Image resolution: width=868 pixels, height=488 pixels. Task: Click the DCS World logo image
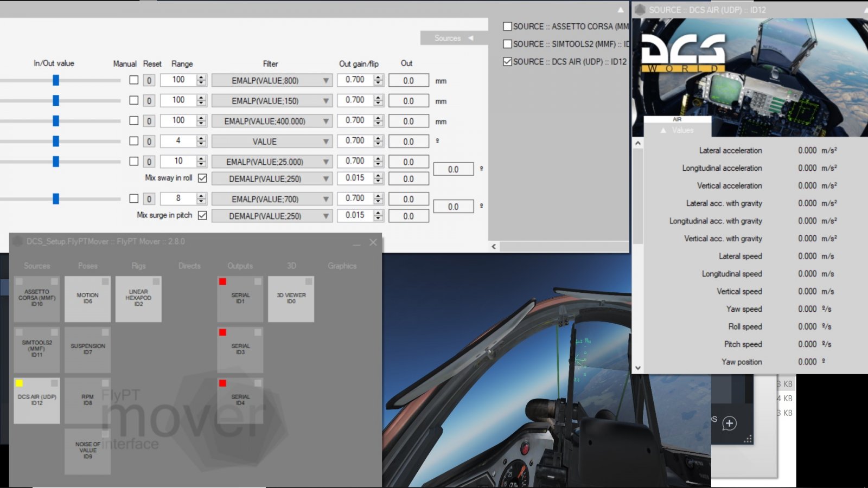click(x=684, y=52)
